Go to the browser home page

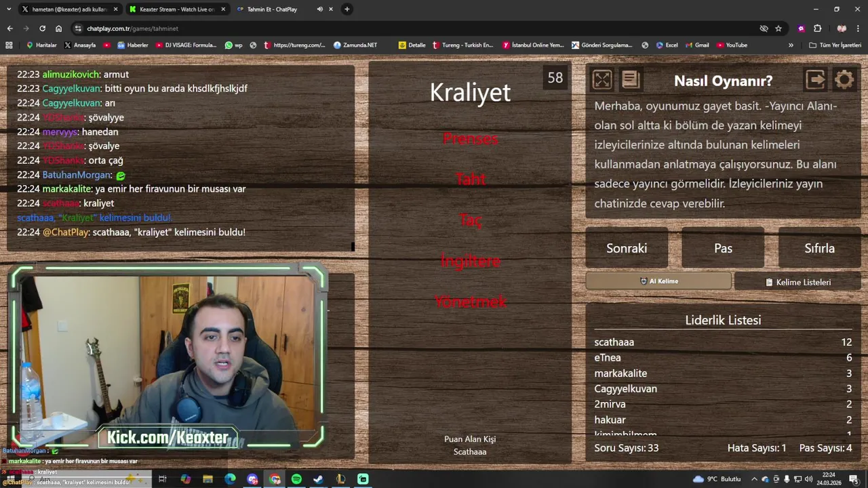(x=58, y=28)
